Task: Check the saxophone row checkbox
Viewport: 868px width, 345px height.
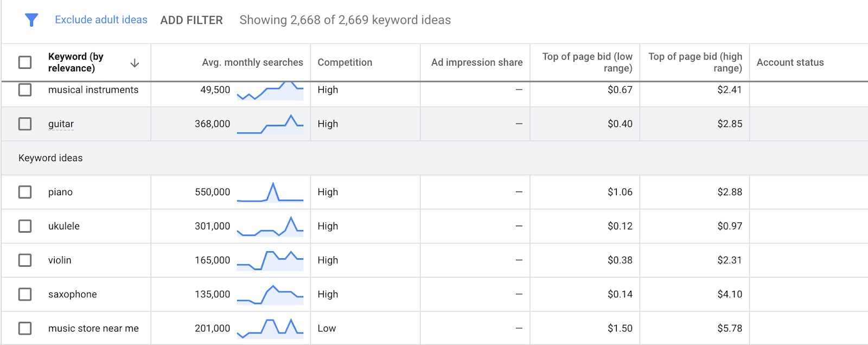Action: 25,294
